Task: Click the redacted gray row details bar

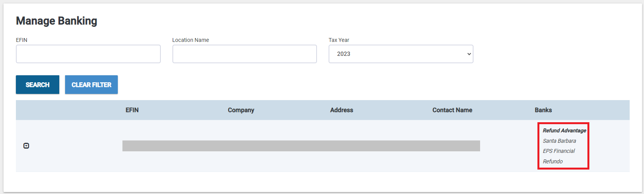Action: 301,146
